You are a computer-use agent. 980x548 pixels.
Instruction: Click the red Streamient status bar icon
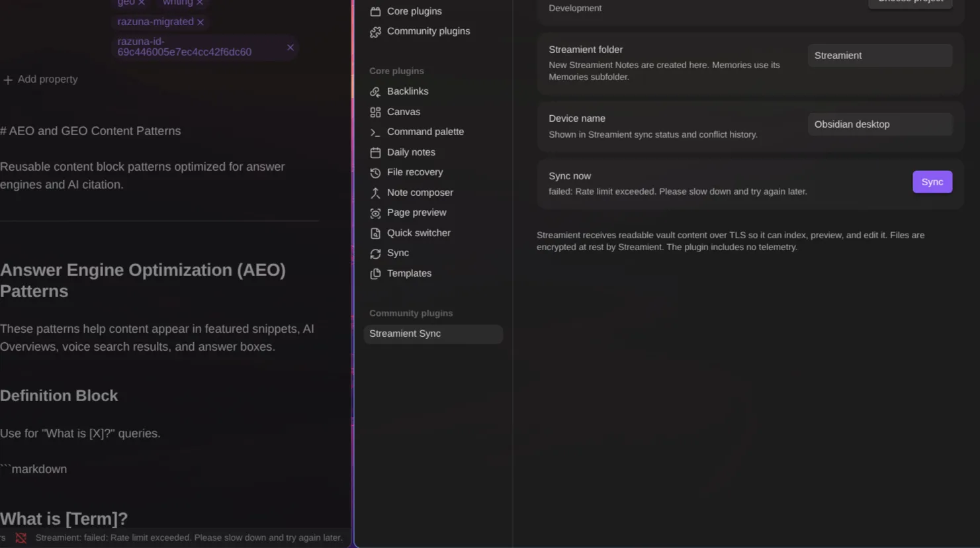click(21, 538)
